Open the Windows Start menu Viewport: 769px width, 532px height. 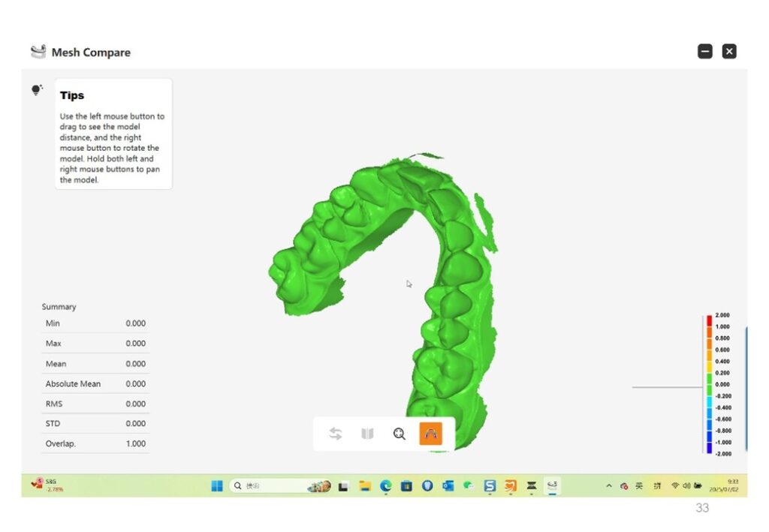tap(216, 485)
